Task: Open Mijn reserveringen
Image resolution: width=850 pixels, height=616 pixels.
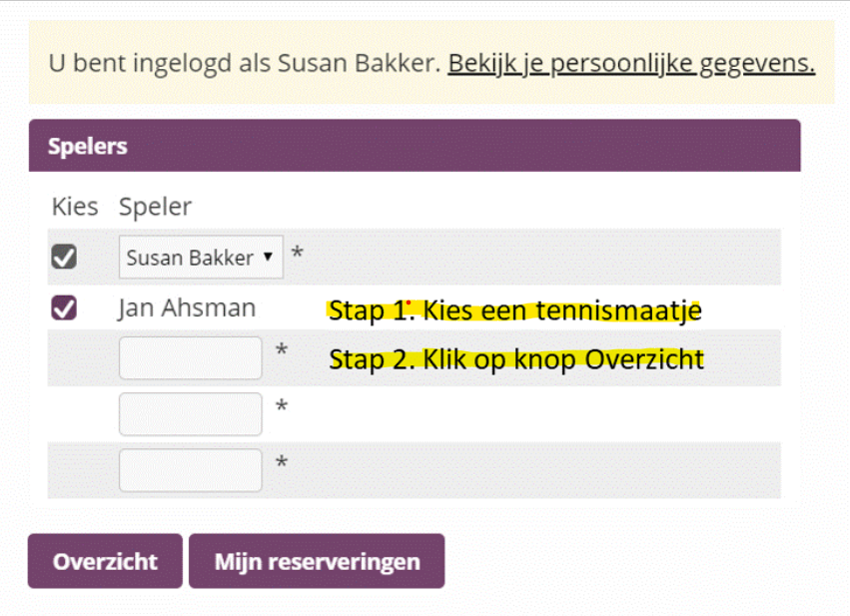Action: point(317,561)
